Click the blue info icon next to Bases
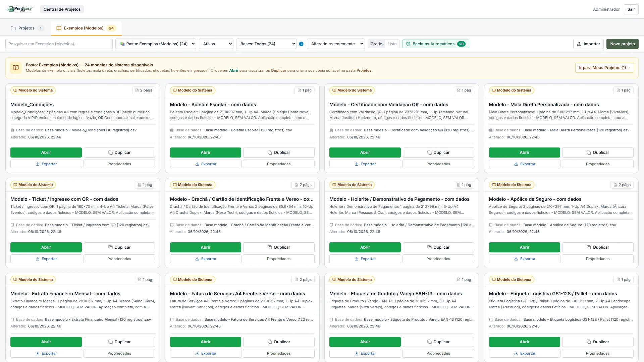The height and width of the screenshot is (362, 644). click(x=301, y=44)
